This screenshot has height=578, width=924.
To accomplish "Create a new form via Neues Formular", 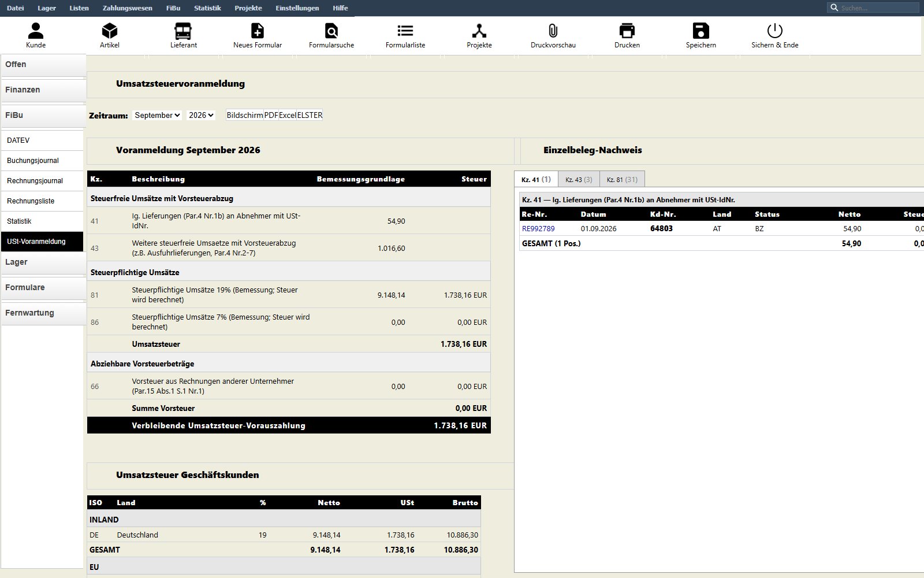I will click(258, 35).
